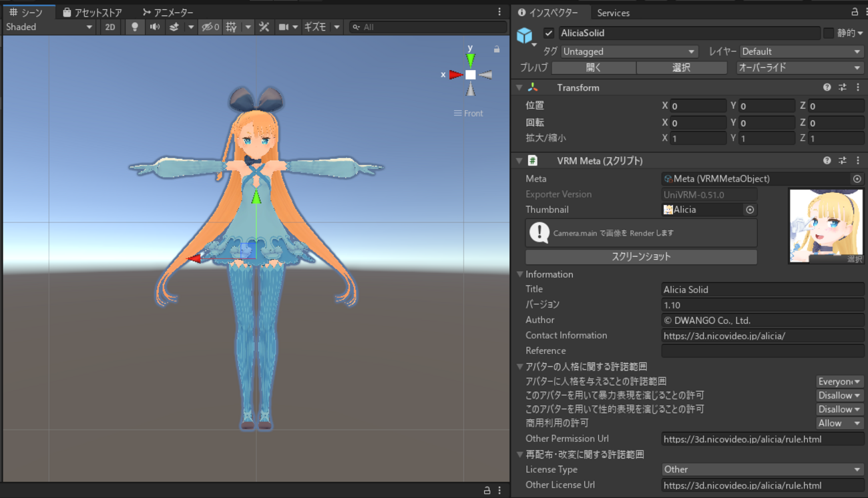Collapse the Information section

point(521,274)
